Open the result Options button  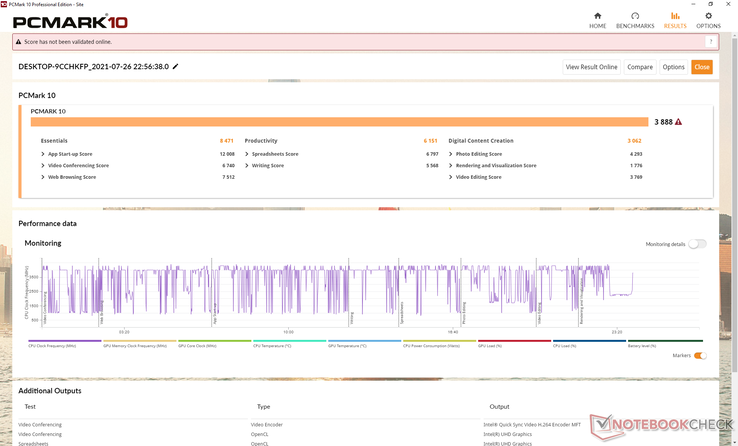pyautogui.click(x=674, y=67)
